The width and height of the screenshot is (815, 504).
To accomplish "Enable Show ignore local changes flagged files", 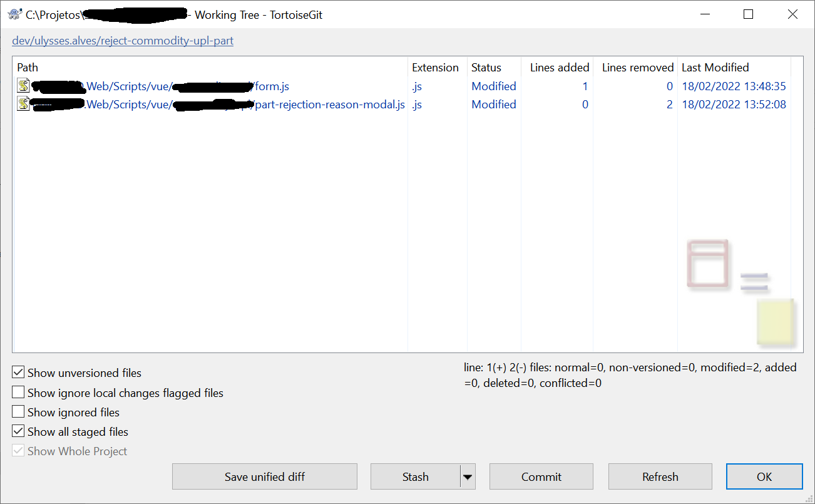I will (x=18, y=393).
